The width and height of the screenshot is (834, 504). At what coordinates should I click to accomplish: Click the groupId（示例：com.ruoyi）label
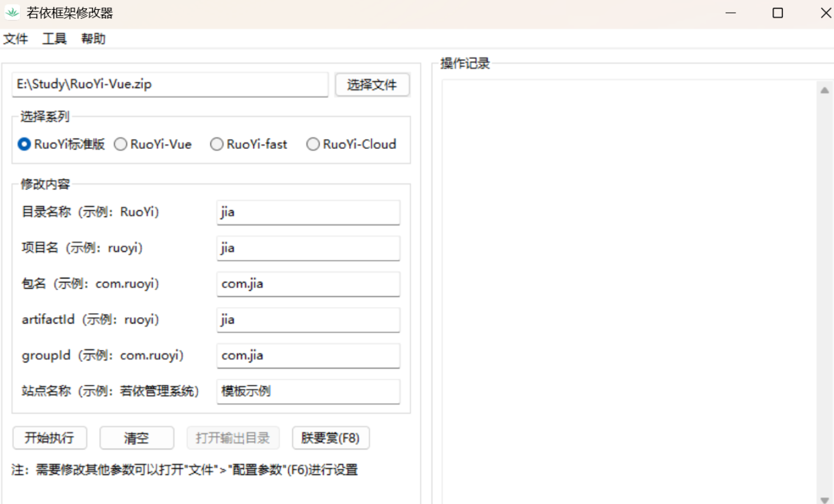point(102,355)
